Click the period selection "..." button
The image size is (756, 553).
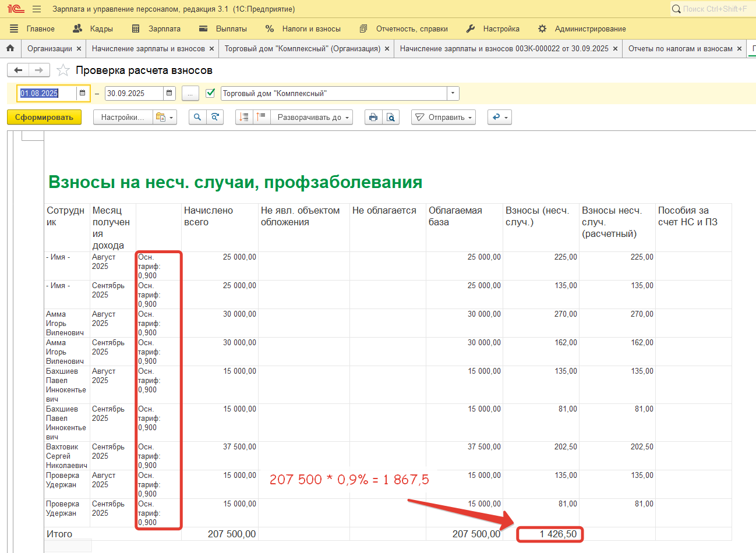190,93
